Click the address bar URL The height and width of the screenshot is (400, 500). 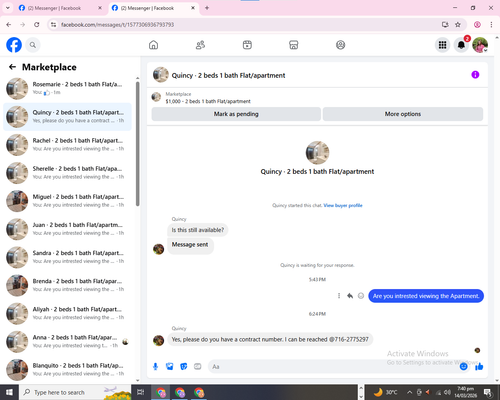117,25
